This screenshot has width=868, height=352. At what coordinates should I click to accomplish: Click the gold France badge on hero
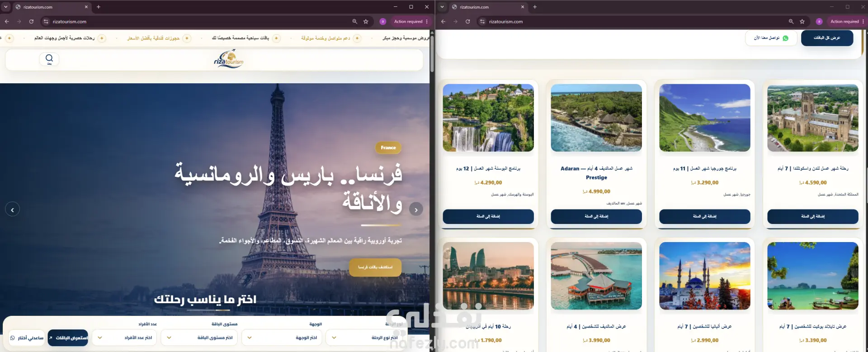[388, 147]
